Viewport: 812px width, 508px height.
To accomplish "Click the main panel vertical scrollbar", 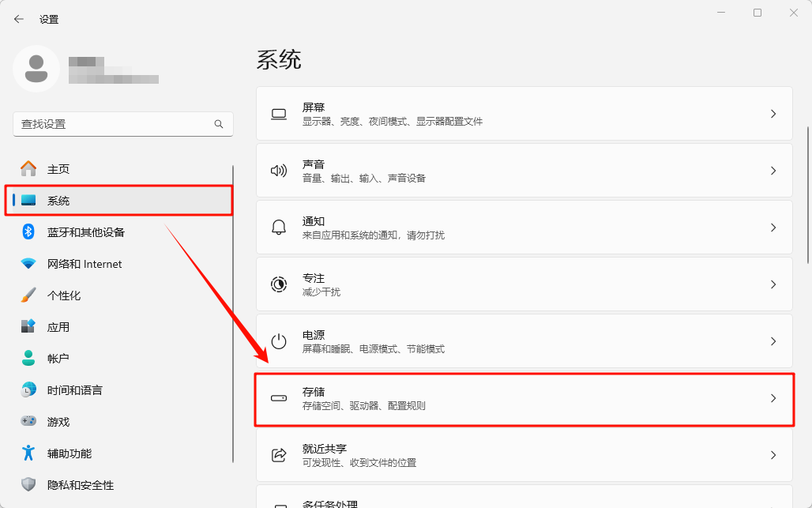I will pos(807,194).
